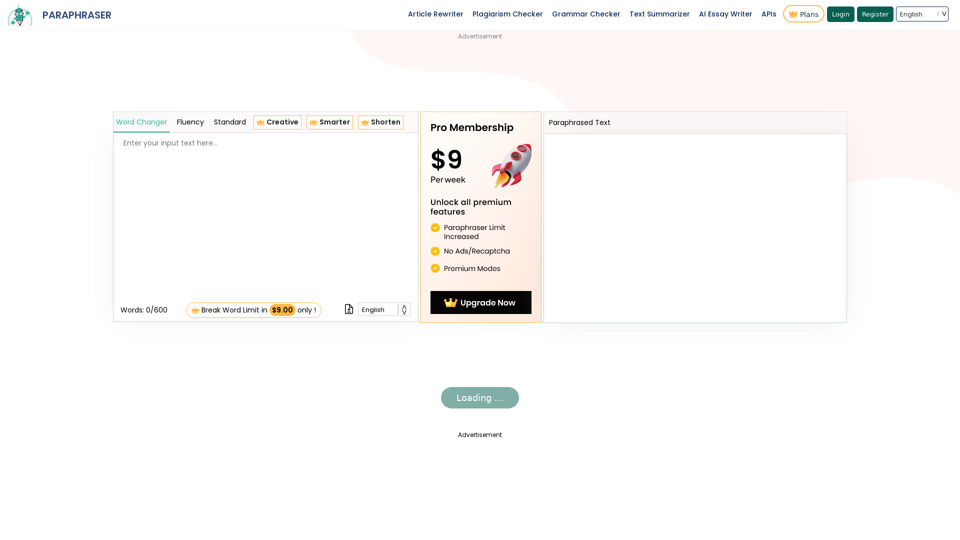Viewport: 960px width, 540px height.
Task: Switch to Standard mode
Action: point(230,122)
